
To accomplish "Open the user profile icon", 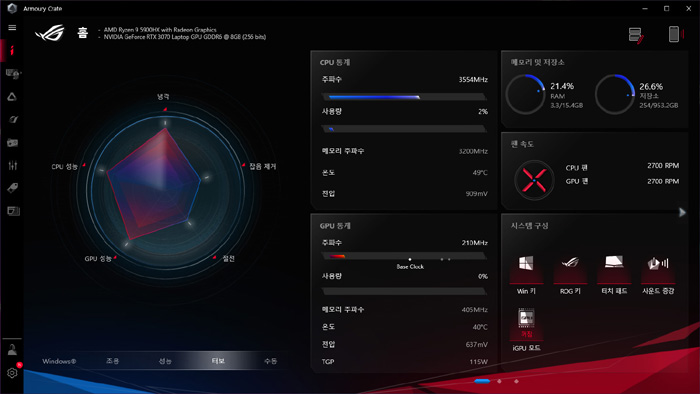I will (x=12, y=350).
